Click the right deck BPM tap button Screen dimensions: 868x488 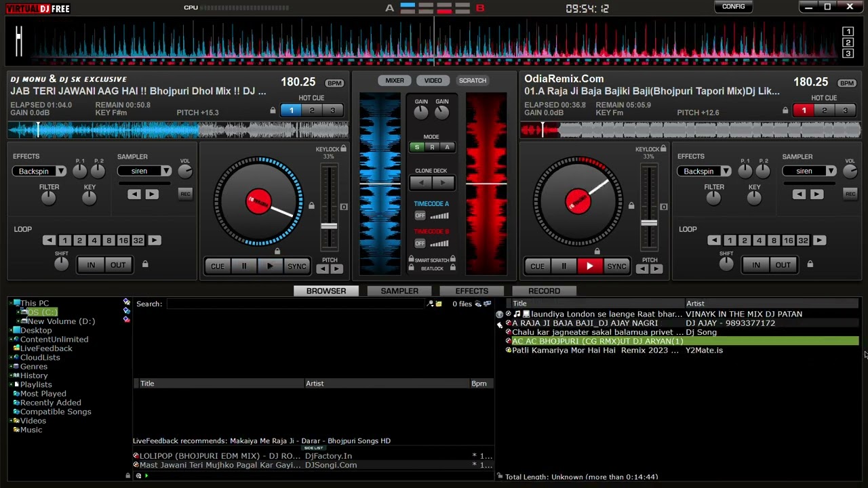coord(847,83)
